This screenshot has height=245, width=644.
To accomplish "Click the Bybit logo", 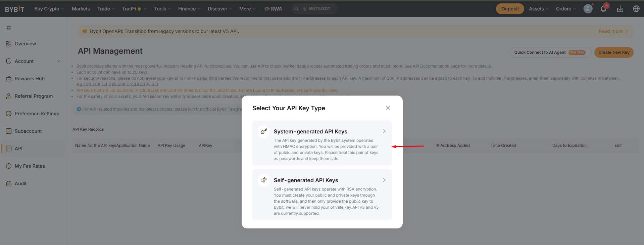I will coord(14,9).
